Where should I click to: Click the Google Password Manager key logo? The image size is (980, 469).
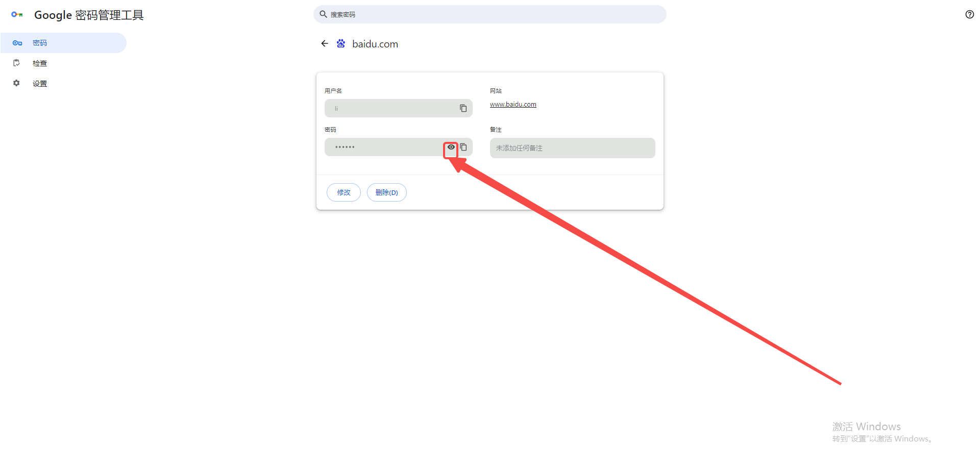[x=17, y=15]
